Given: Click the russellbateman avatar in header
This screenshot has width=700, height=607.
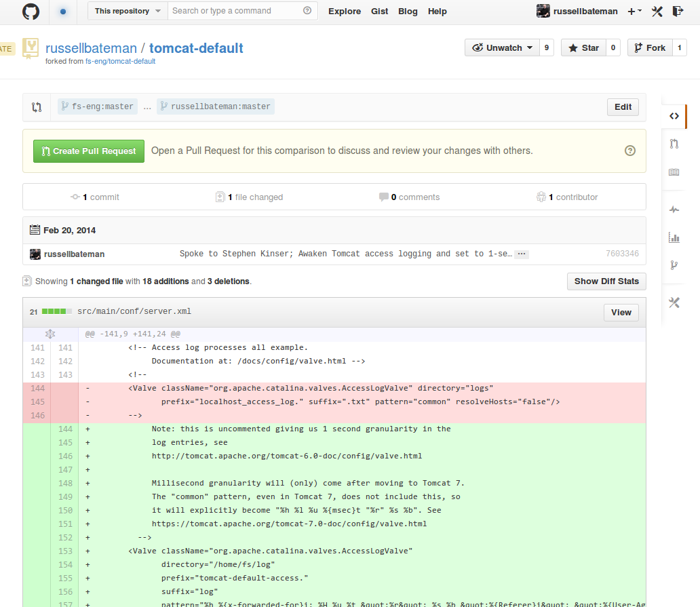Looking at the screenshot, I should pos(543,11).
